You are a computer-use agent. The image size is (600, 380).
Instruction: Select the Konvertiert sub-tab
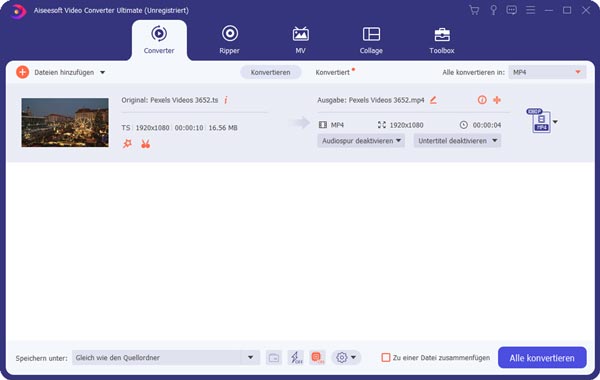(x=333, y=72)
